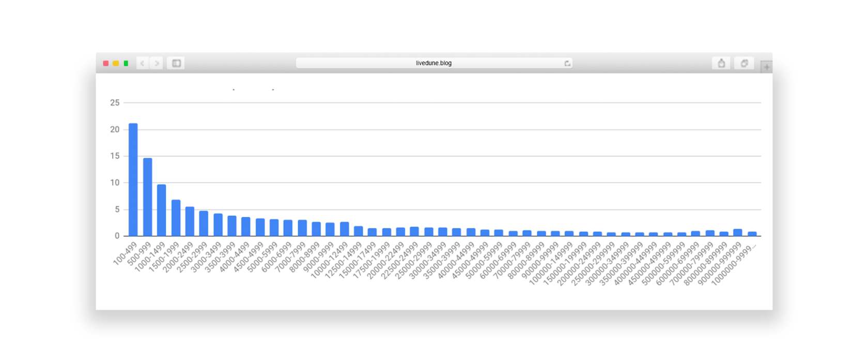The width and height of the screenshot is (868, 362).
Task: Click the 100-499 x-axis label
Action: tap(125, 253)
